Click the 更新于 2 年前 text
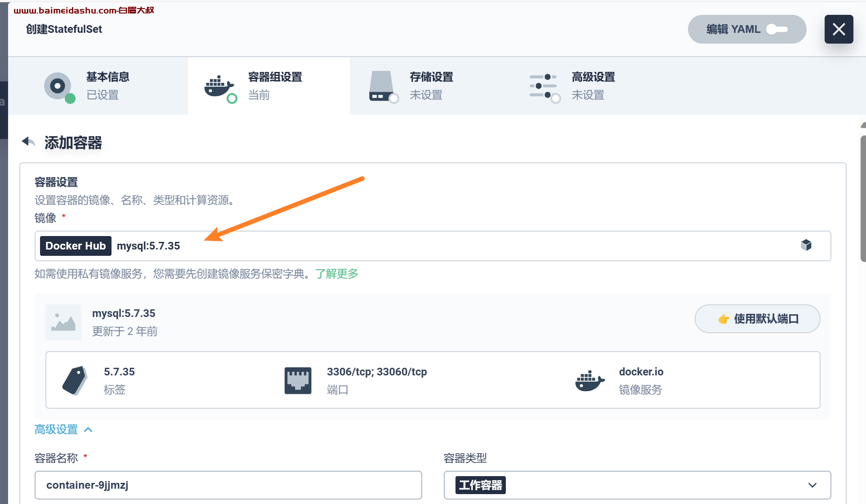 tap(125, 331)
